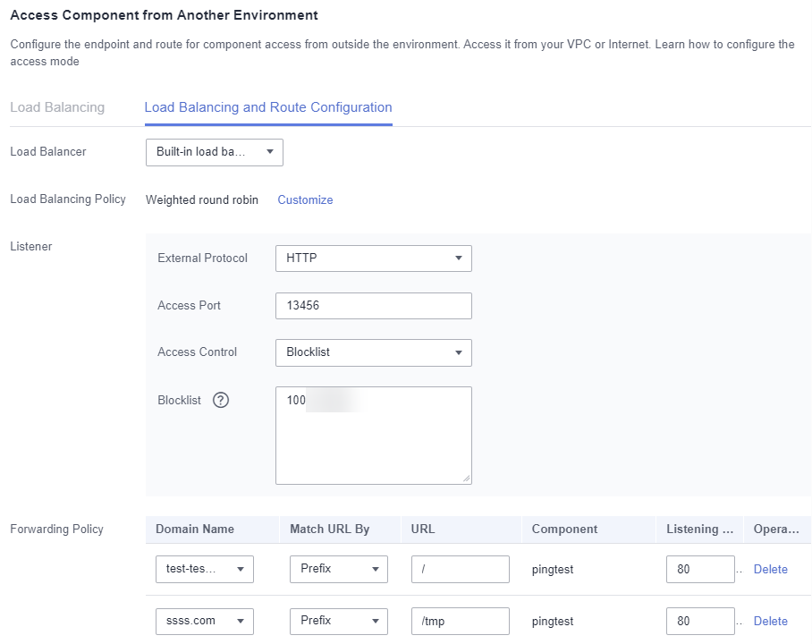Click the listening port field for ssss.com row

[x=699, y=622]
